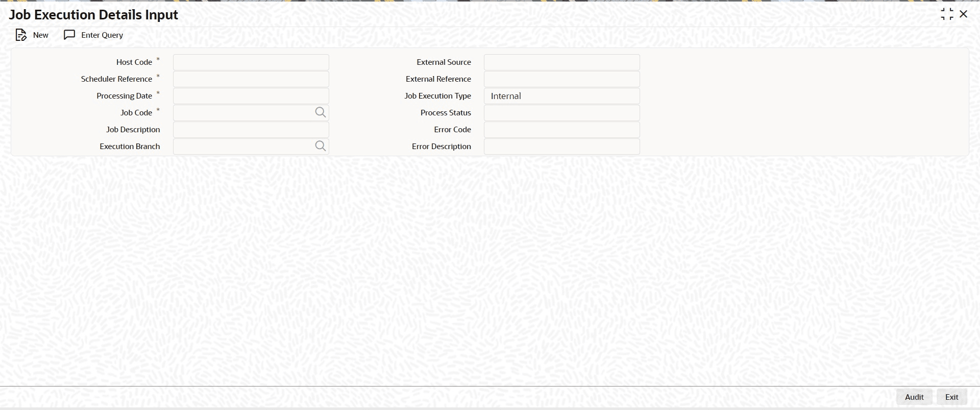This screenshot has height=410, width=980.
Task: Click the minimize/restore window icon
Action: click(x=947, y=14)
